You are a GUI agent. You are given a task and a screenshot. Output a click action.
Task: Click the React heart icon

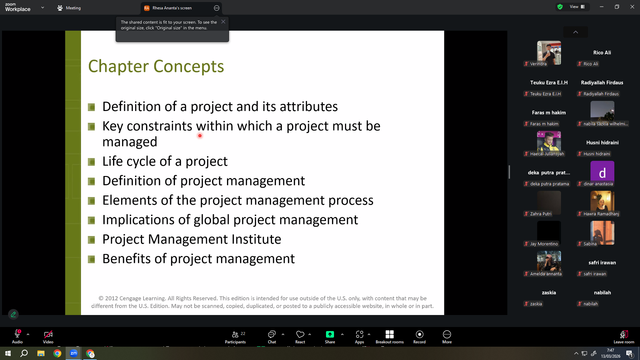pyautogui.click(x=300, y=334)
